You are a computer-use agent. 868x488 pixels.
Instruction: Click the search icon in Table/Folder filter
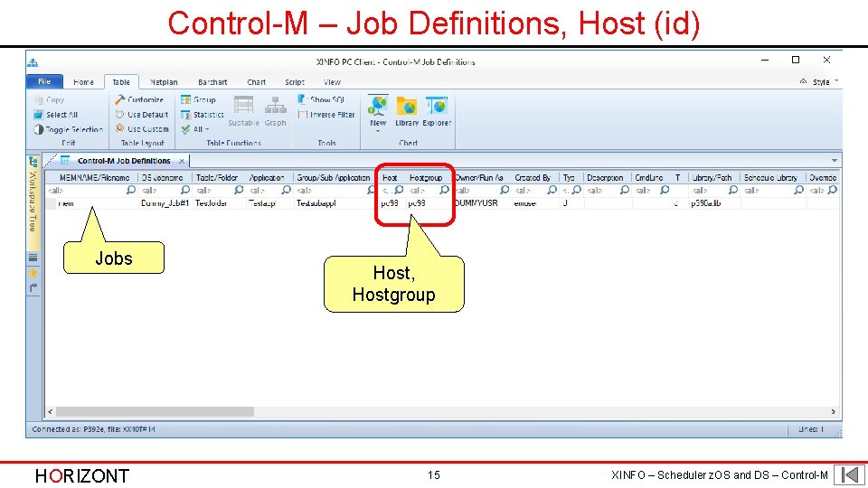pos(239,190)
